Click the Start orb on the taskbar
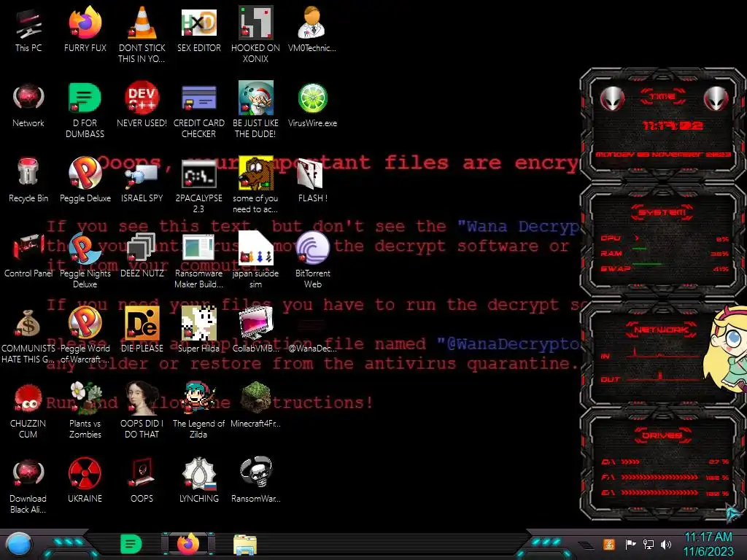 pyautogui.click(x=19, y=545)
